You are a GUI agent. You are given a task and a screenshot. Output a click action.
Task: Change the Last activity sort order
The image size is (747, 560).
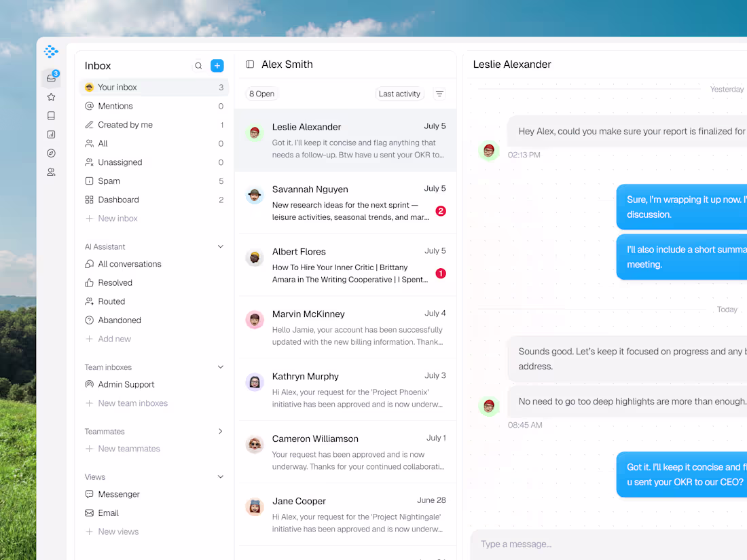tap(399, 94)
